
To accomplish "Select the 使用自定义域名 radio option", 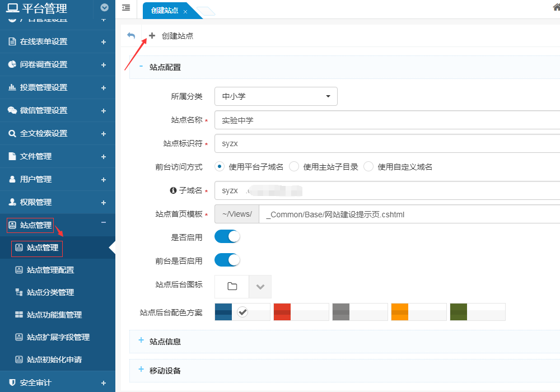I will (x=368, y=167).
